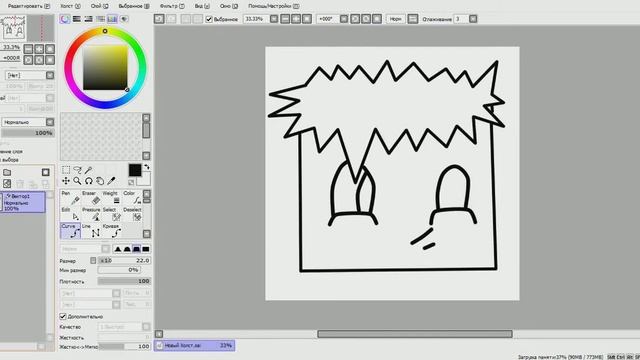Choose the Curve tool
The image size is (640, 360).
(70, 231)
